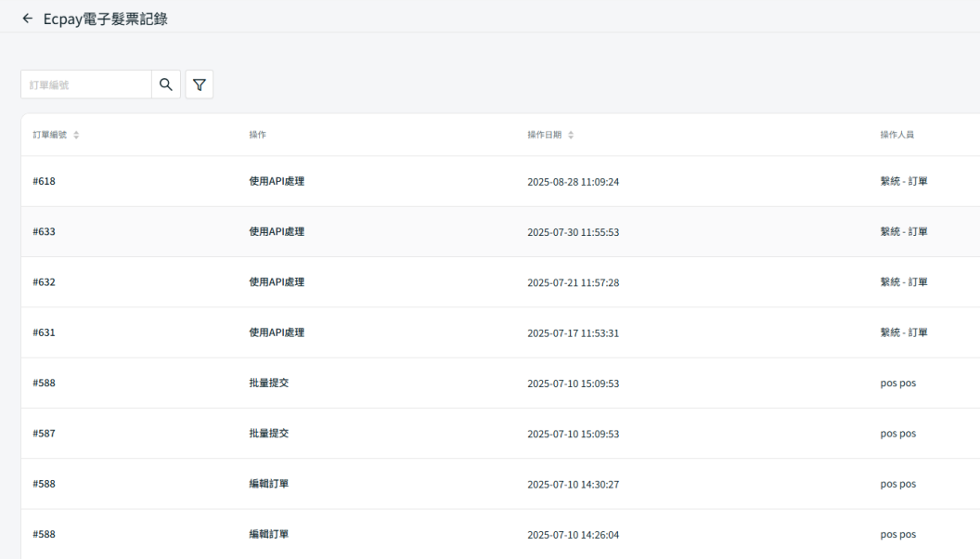Click the 2025-08-28 11:09:24 date cell
The width and height of the screenshot is (980, 559).
tap(573, 182)
